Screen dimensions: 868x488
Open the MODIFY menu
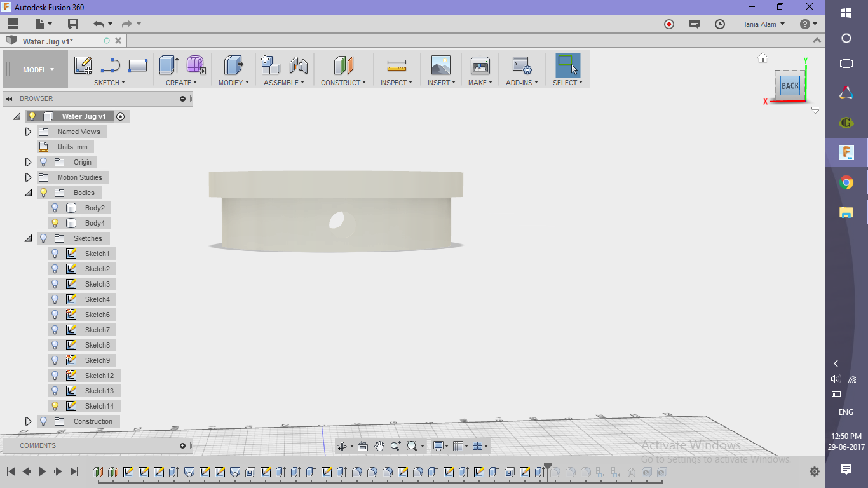pyautogui.click(x=234, y=83)
